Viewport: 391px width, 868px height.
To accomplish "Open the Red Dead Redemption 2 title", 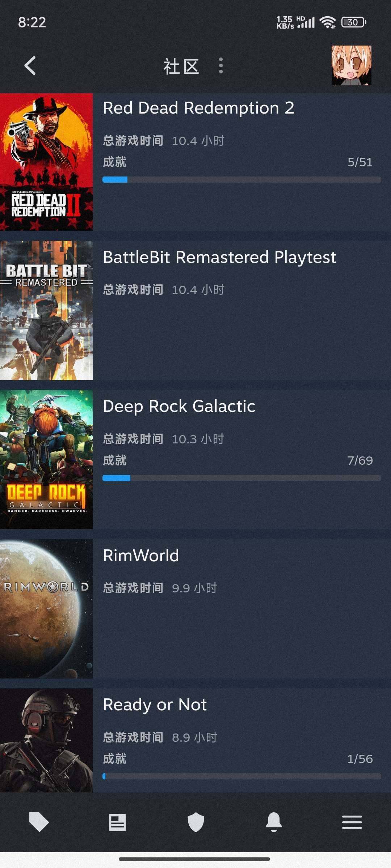I will 198,108.
